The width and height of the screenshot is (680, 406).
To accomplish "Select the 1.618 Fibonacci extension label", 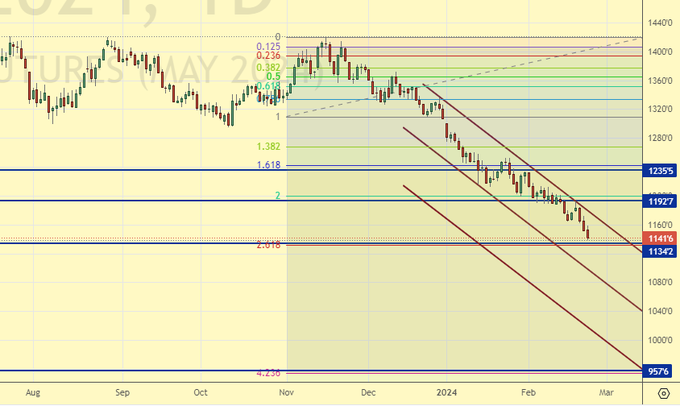I will click(267, 165).
